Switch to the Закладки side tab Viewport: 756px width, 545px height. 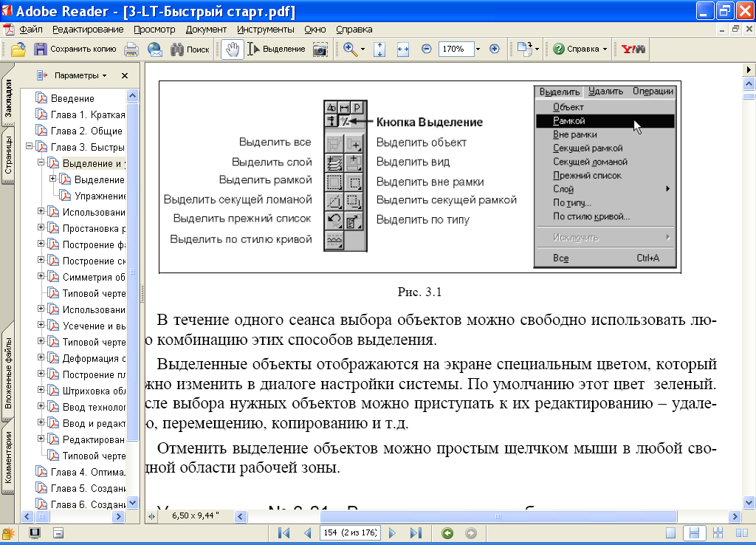[x=8, y=98]
